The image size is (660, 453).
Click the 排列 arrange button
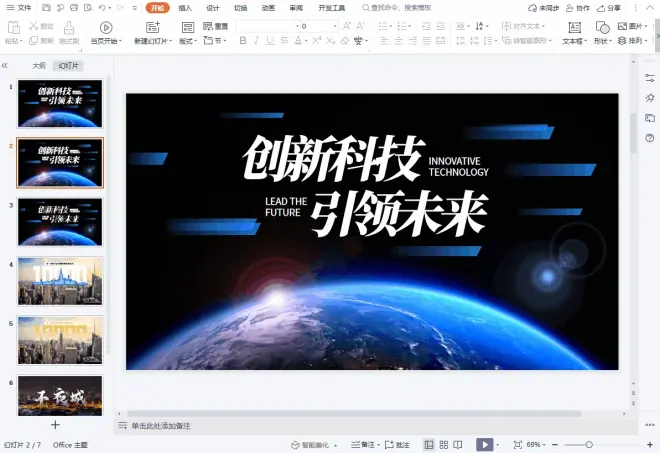click(631, 40)
